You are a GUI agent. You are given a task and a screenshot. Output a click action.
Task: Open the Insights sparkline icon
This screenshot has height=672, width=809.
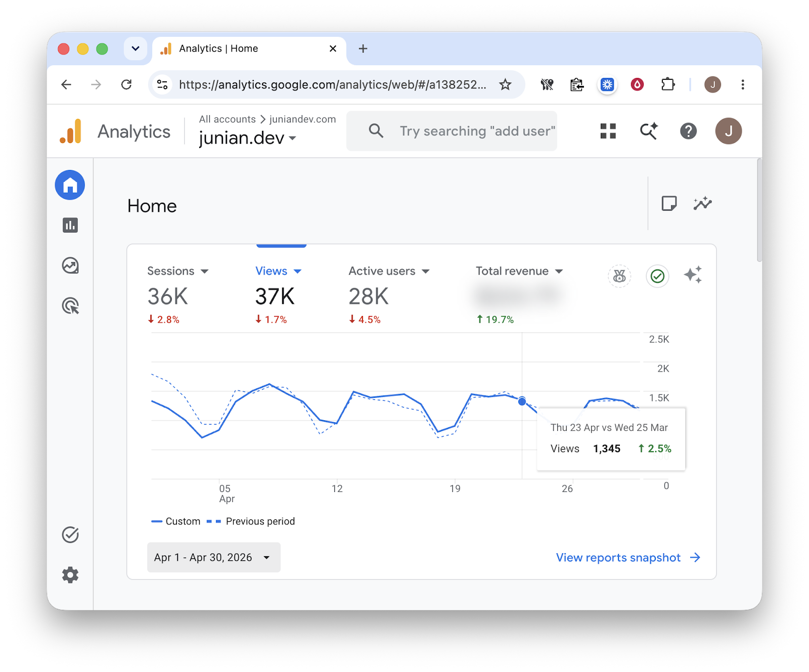[x=703, y=203]
